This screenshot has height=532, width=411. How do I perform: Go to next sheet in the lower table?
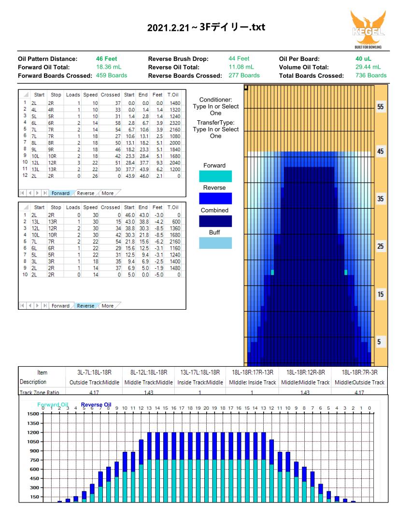37,306
